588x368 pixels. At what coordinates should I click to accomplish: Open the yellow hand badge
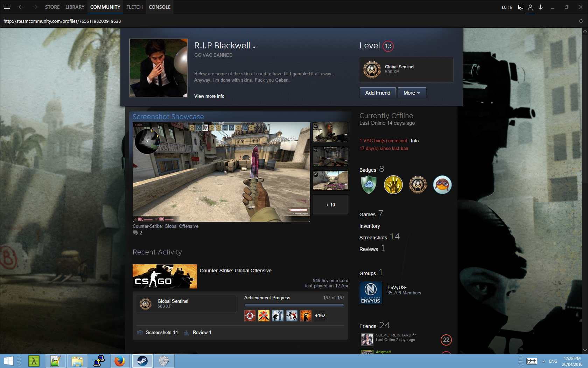coord(393,185)
